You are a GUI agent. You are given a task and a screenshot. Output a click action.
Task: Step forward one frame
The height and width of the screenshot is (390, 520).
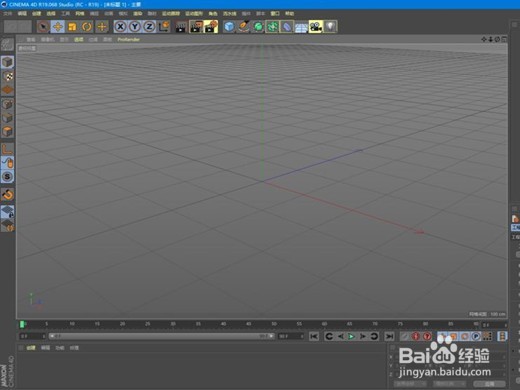[x=363, y=336]
